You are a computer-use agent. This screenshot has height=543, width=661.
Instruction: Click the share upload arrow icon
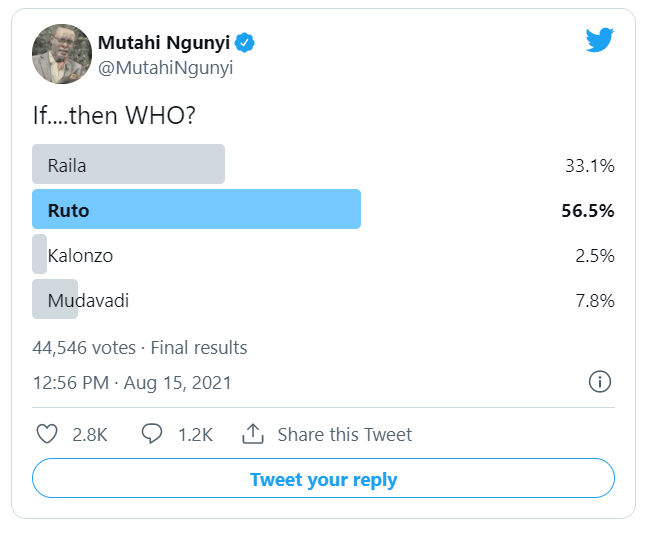pos(253,434)
